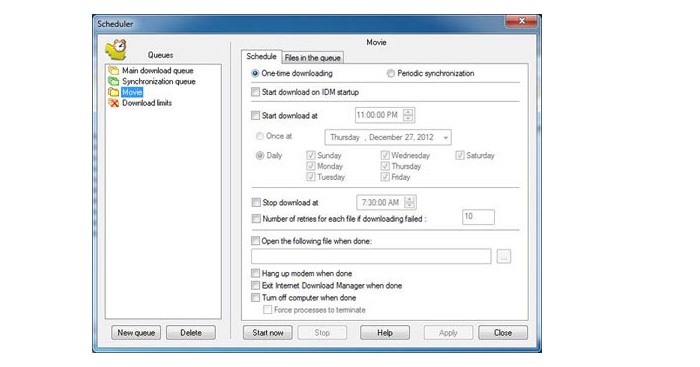Click the Stop button
This screenshot has height=367, width=700.
322,333
